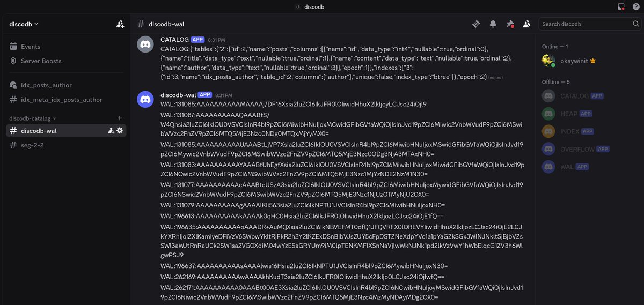Screen dimensions: 644x305
Task: Click the 8:31 PM timestamp on CATALOG message
Action: (x=216, y=40)
